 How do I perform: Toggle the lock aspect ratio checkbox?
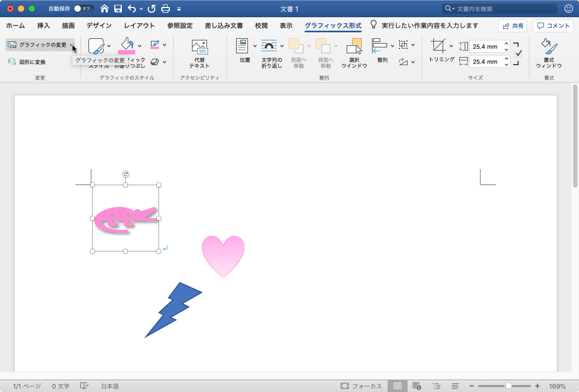pos(518,53)
